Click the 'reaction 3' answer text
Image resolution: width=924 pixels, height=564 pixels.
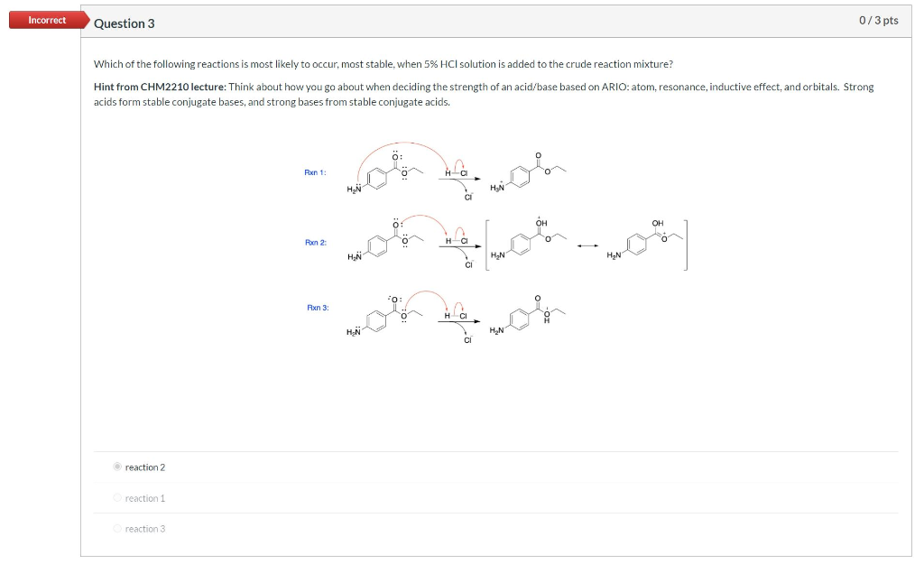click(145, 529)
